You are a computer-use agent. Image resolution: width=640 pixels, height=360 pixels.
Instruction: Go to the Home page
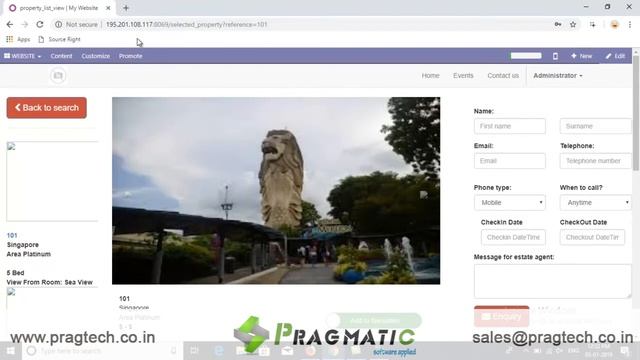click(x=431, y=76)
